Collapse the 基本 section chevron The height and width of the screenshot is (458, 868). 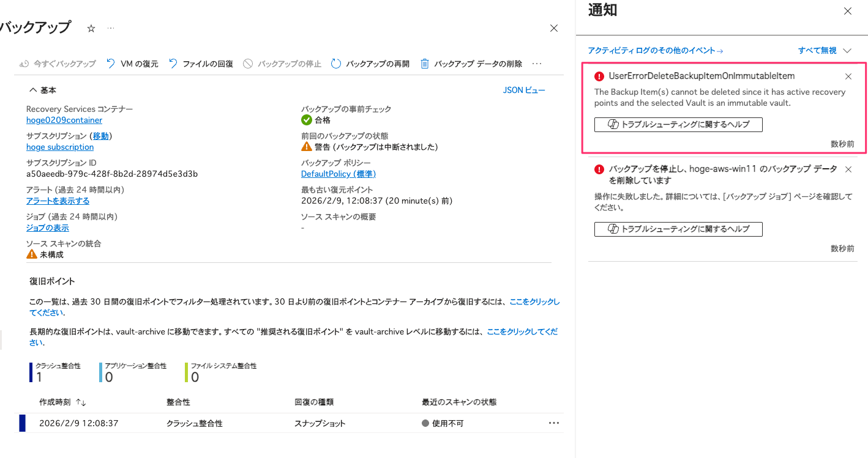click(x=33, y=90)
